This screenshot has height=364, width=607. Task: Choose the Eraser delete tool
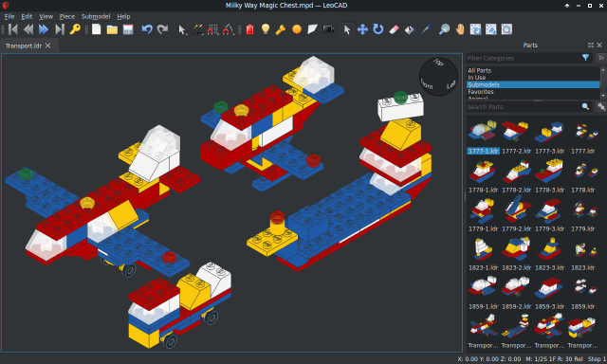[x=394, y=29]
